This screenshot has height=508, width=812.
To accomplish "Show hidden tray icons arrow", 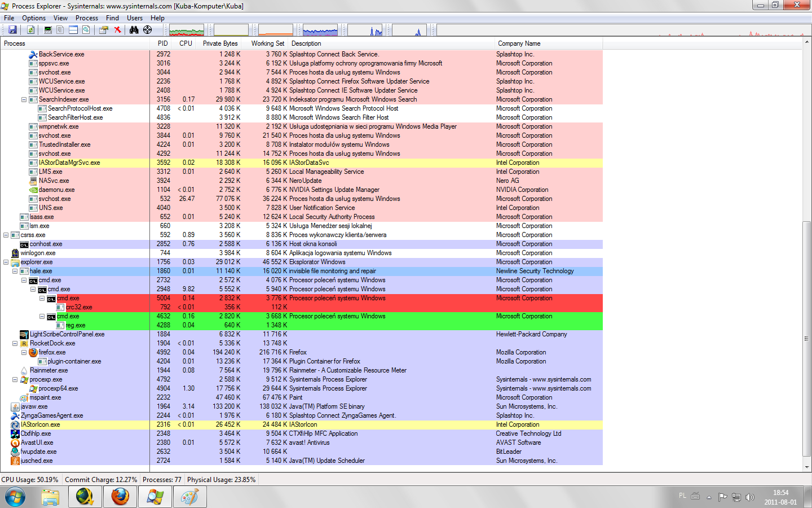I will 709,497.
